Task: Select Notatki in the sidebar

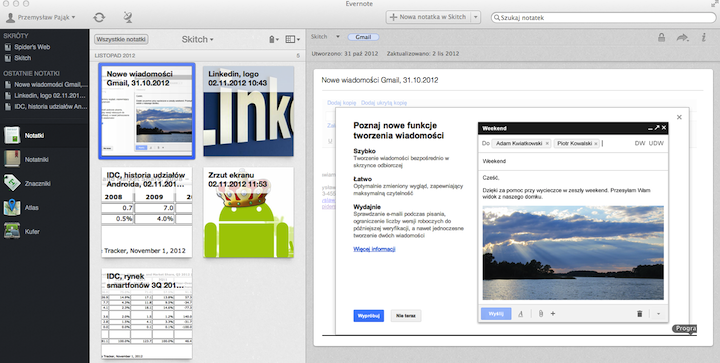Action: (44, 136)
